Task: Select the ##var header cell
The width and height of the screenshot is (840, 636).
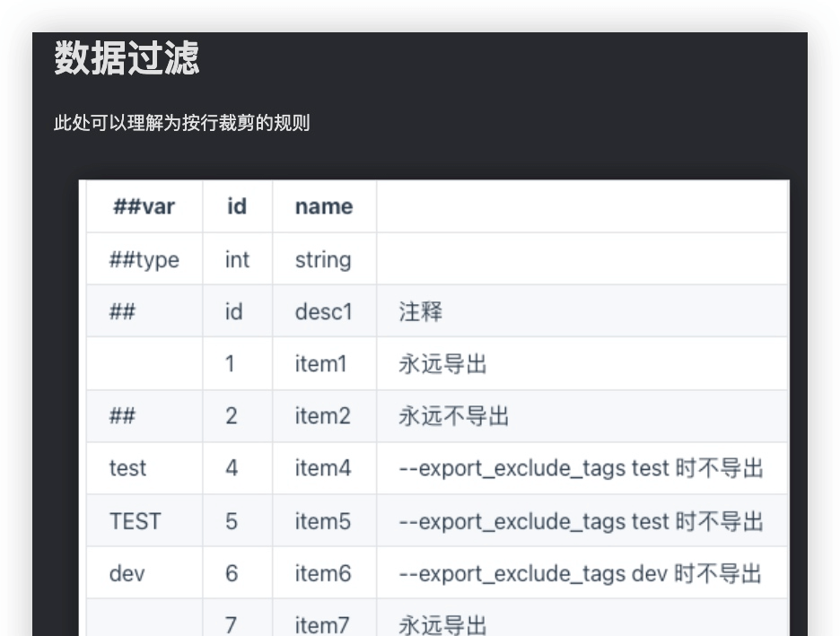Action: (144, 206)
